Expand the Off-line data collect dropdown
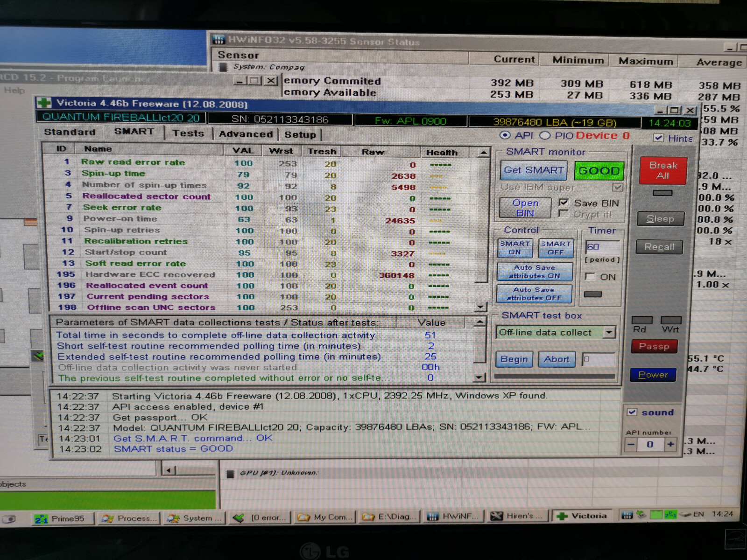The width and height of the screenshot is (747, 560). coord(609,332)
